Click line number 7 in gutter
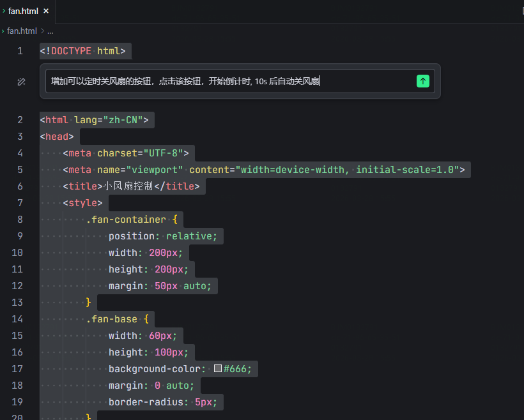The image size is (524, 420). [20, 202]
